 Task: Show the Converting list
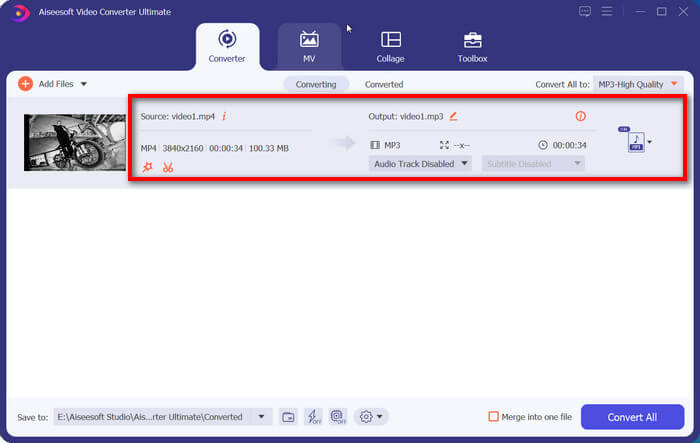316,84
